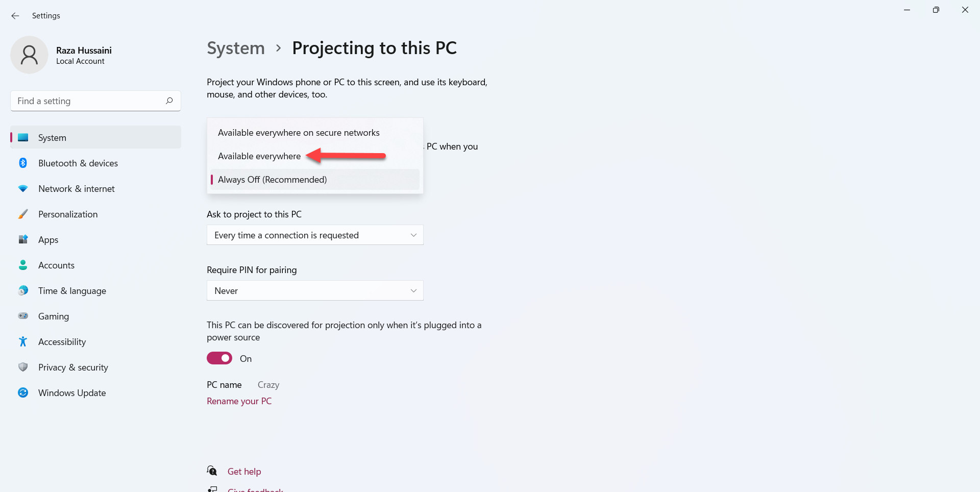Click the Personalization paintbrush icon
The width and height of the screenshot is (980, 492).
coord(23,214)
